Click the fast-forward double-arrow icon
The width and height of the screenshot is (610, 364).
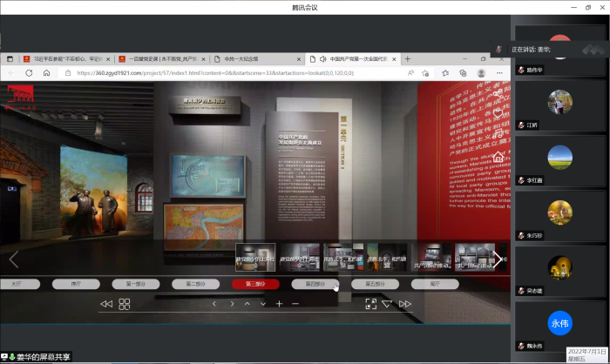click(x=405, y=304)
